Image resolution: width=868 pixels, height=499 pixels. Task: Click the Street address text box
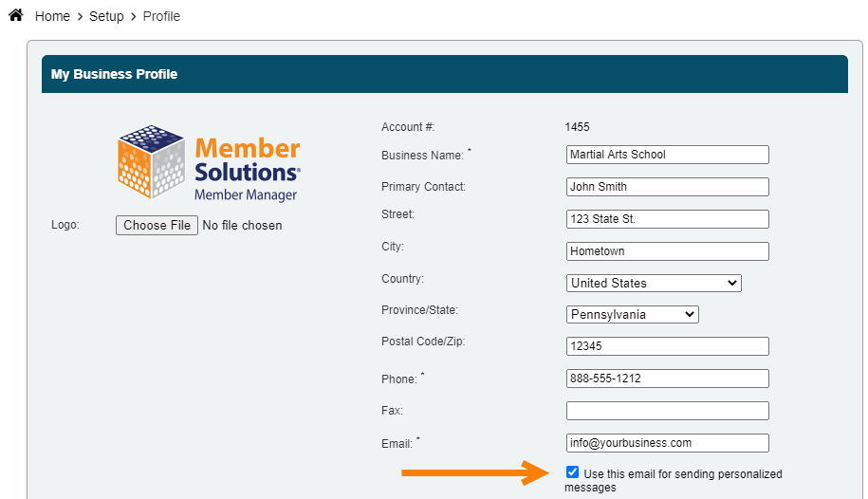point(667,219)
